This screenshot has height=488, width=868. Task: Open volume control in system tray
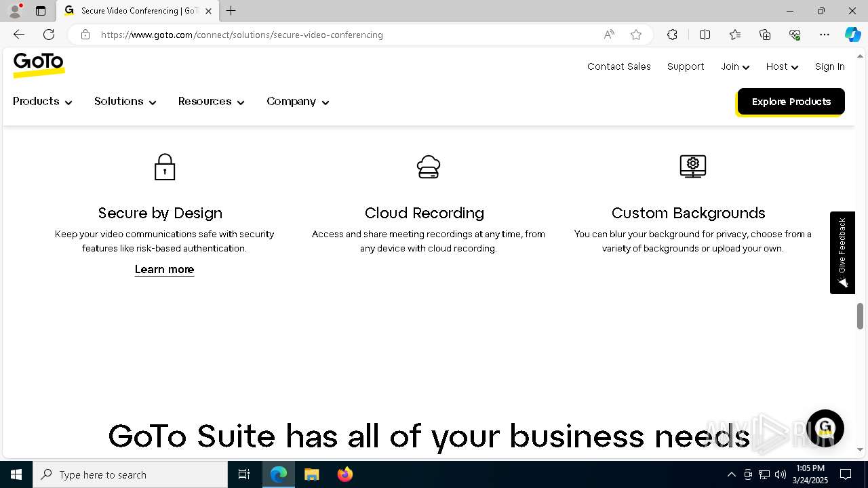click(781, 474)
